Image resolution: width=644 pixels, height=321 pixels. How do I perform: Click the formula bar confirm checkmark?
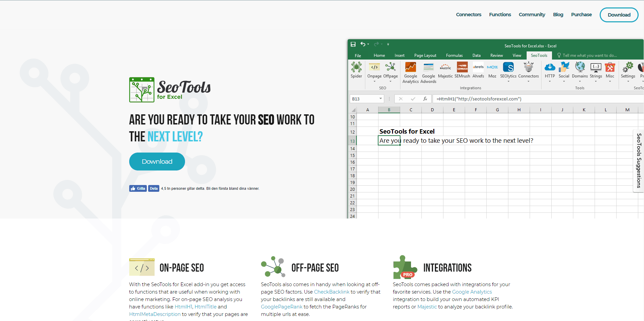[x=413, y=99]
